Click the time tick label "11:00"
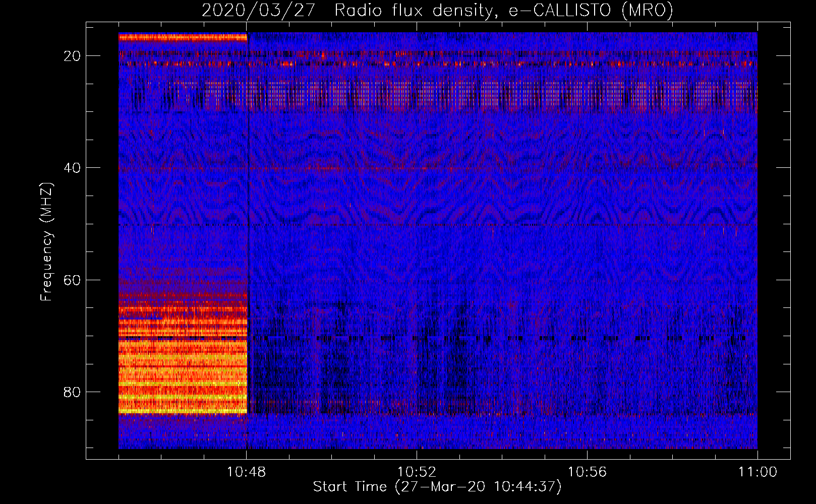816x504 pixels. [x=757, y=472]
